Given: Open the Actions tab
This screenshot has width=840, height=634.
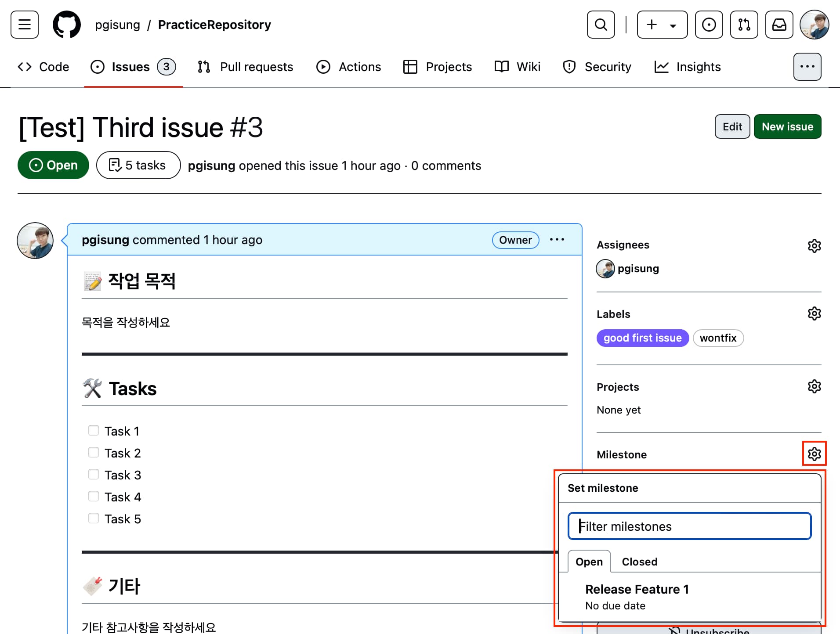Looking at the screenshot, I should coord(349,67).
